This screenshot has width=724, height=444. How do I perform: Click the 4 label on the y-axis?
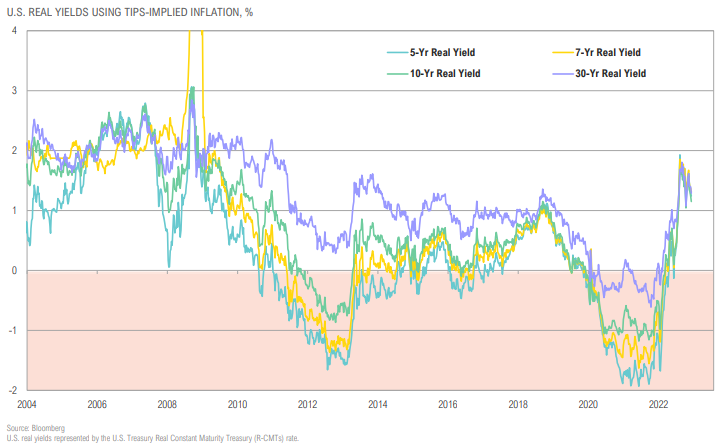(x=14, y=31)
